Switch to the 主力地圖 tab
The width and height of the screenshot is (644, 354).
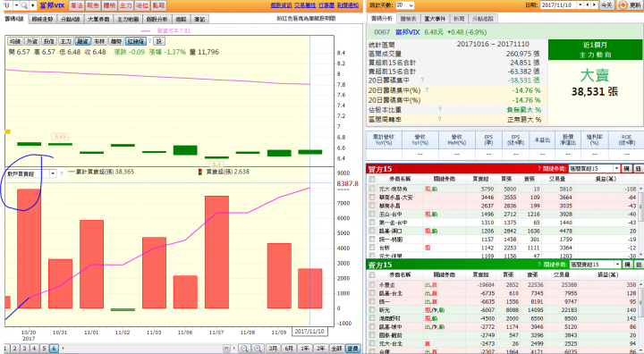click(128, 19)
